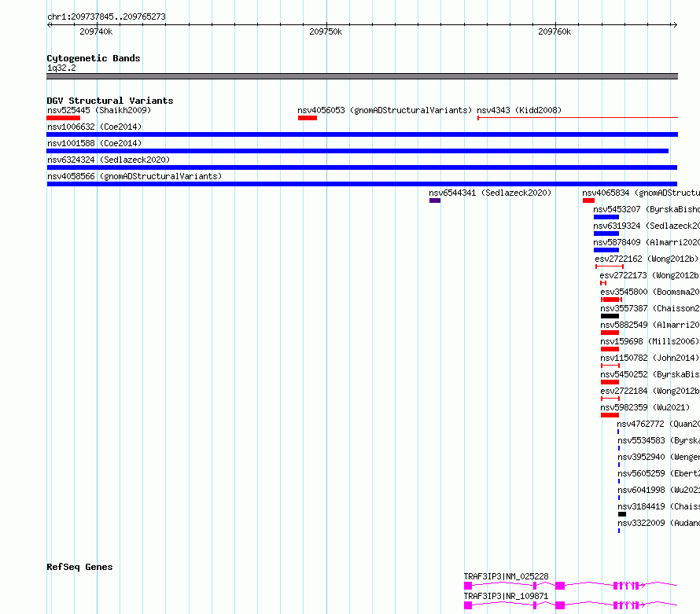Open the nsv6319324 variant label
The width and height of the screenshot is (700, 614).
(647, 226)
